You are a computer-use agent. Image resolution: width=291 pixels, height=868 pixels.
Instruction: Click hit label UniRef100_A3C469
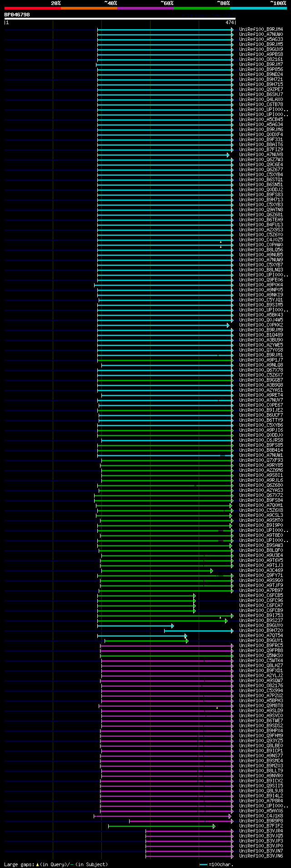coord(261,571)
